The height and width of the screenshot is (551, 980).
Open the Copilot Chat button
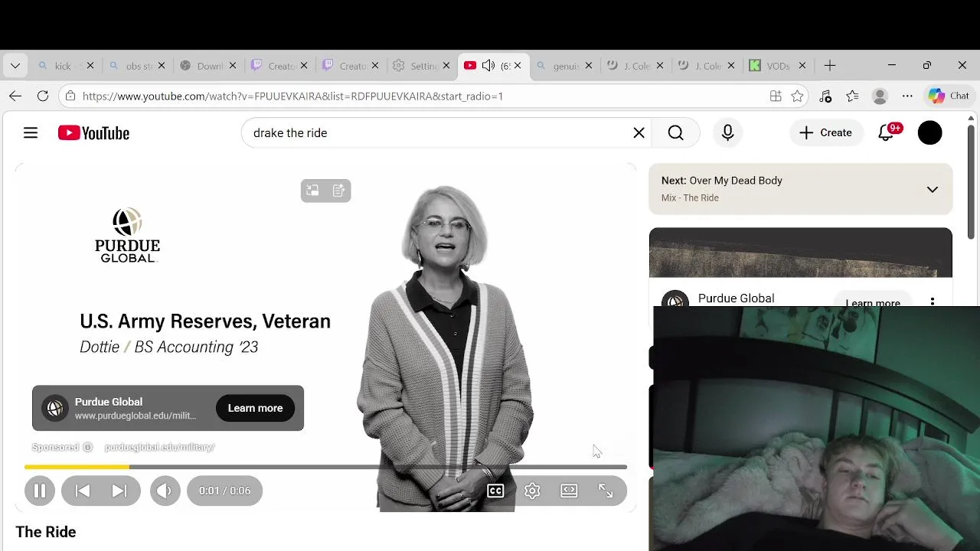[x=949, y=96]
